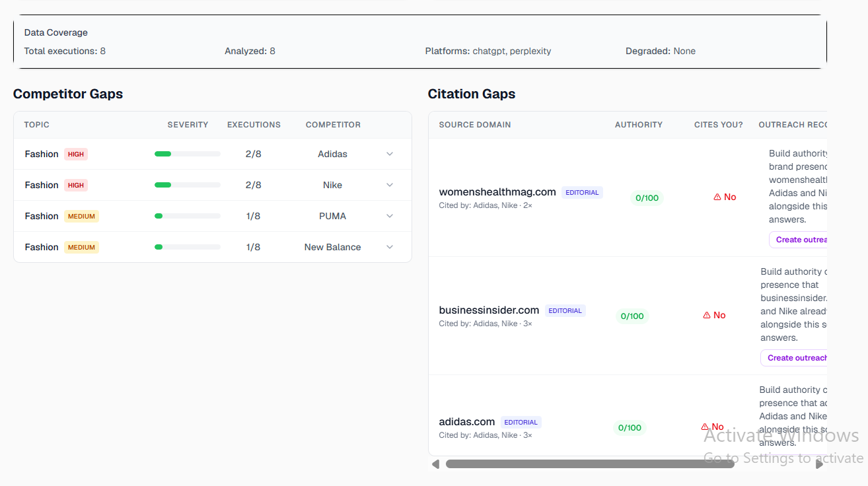Click Adidas in the competitor column
868x486 pixels.
(332, 154)
